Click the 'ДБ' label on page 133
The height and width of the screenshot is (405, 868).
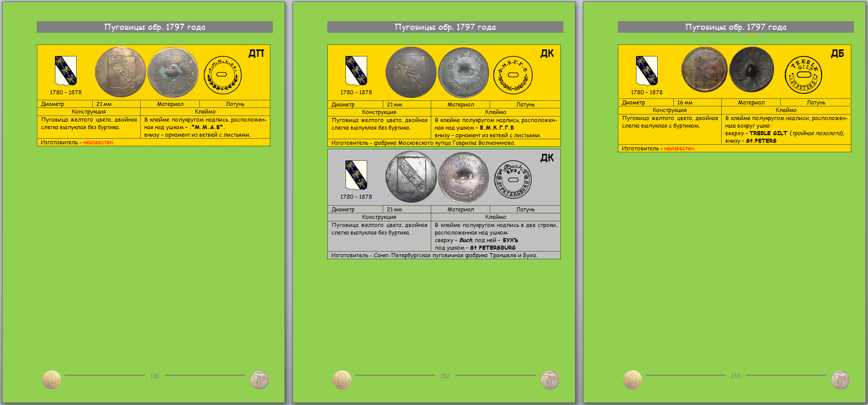pyautogui.click(x=837, y=53)
